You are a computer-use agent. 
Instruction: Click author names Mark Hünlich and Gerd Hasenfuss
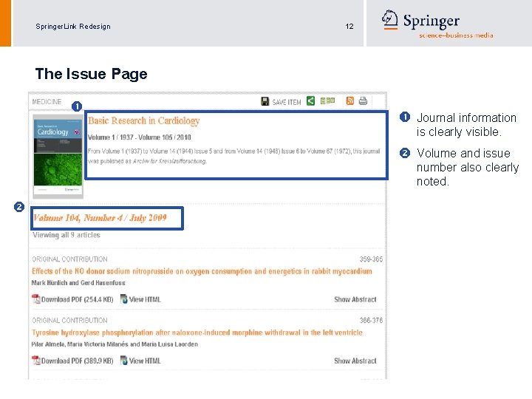[x=78, y=282]
